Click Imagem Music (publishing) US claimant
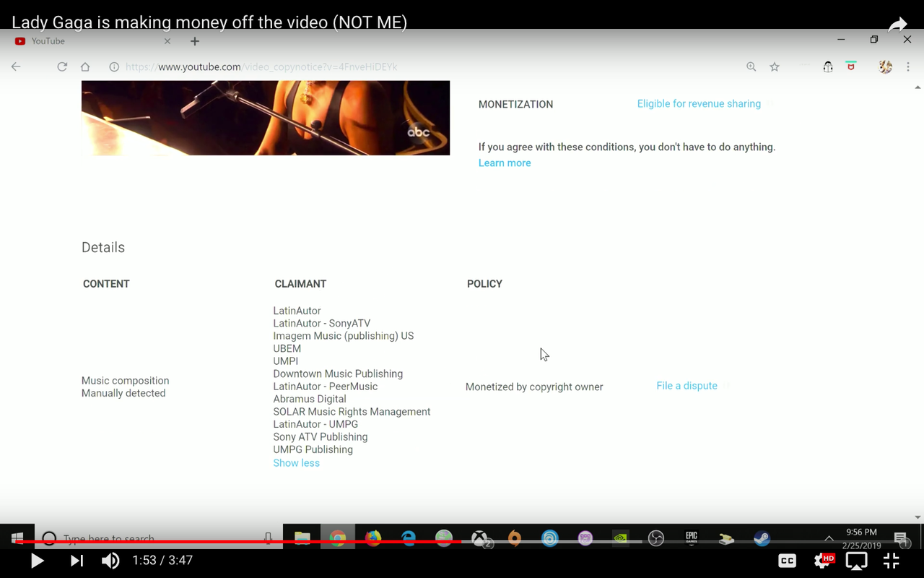Viewport: 924px width, 578px height. pyautogui.click(x=344, y=336)
